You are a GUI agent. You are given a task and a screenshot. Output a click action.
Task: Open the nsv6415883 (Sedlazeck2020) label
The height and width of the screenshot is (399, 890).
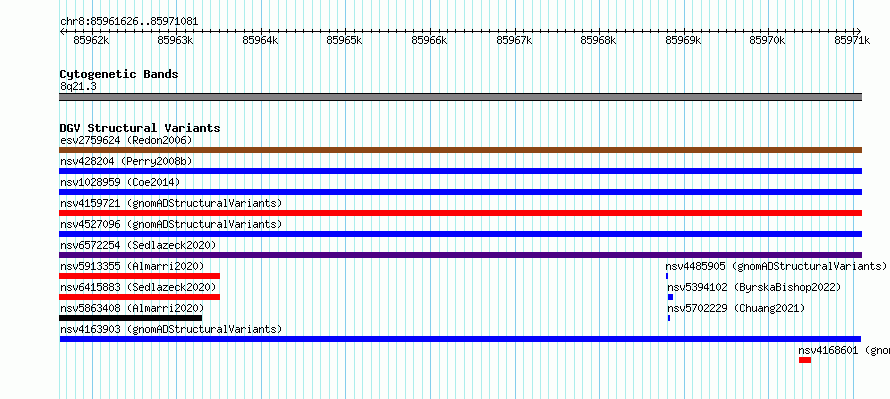[138, 287]
